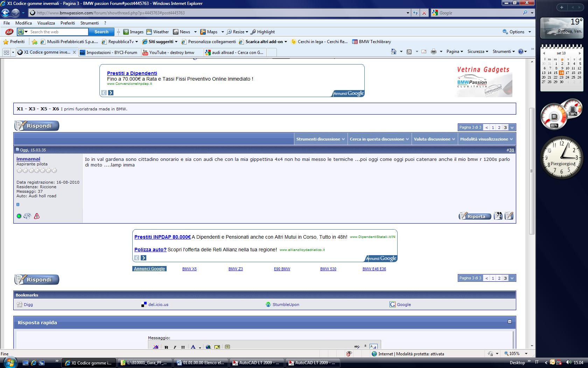
Task: Click the read mail envelope icon
Action: (x=424, y=52)
